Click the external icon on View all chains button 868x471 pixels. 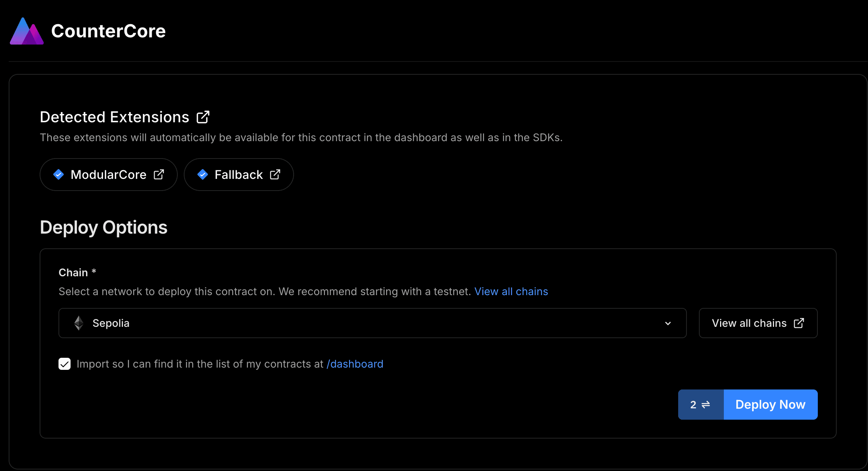point(799,323)
